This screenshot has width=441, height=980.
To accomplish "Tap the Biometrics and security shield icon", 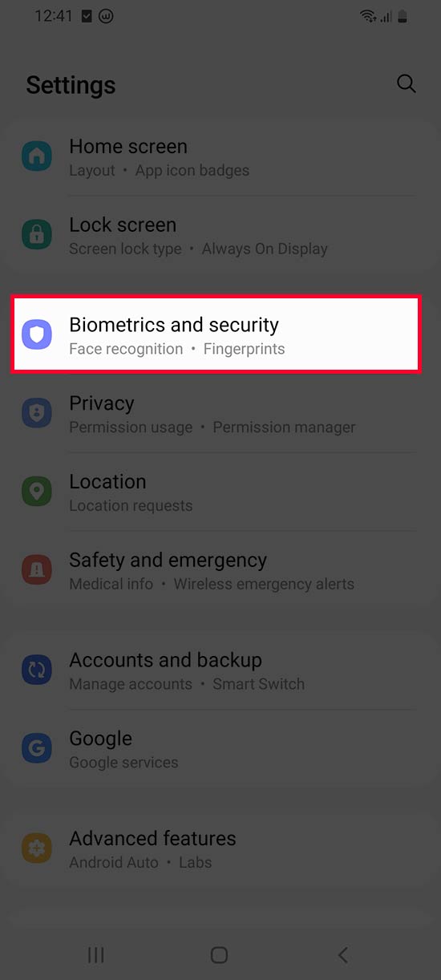I will 37,335.
